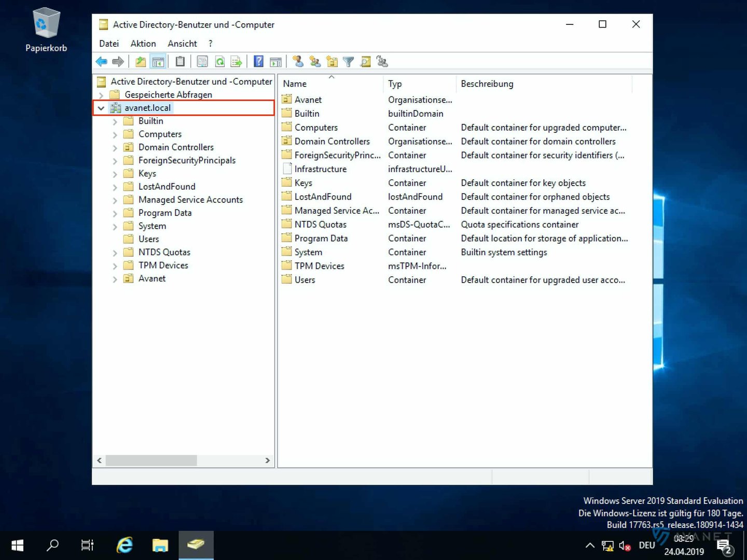This screenshot has width=747, height=560.
Task: Expand the TPM Devices tree node
Action: pyautogui.click(x=115, y=265)
